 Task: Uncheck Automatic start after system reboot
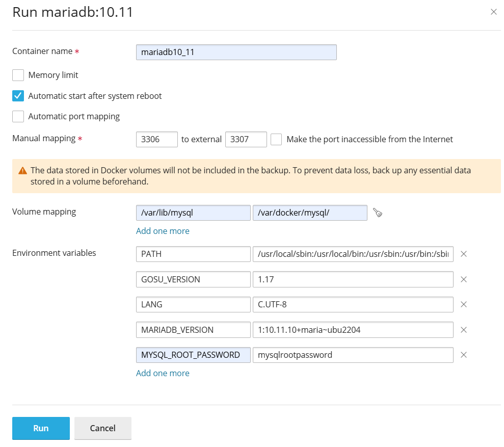click(x=18, y=96)
